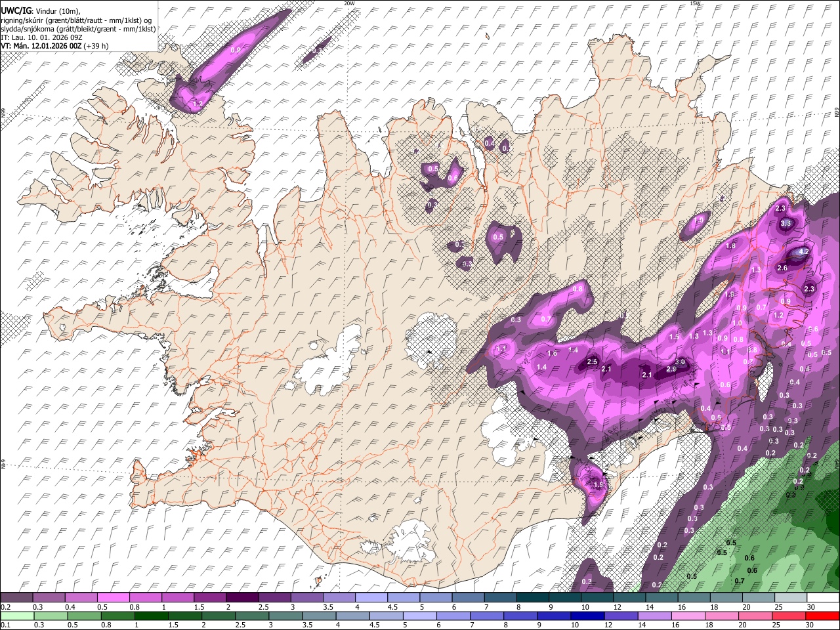
Task: Click the 30 label under the red swatch
Action: click(x=810, y=625)
